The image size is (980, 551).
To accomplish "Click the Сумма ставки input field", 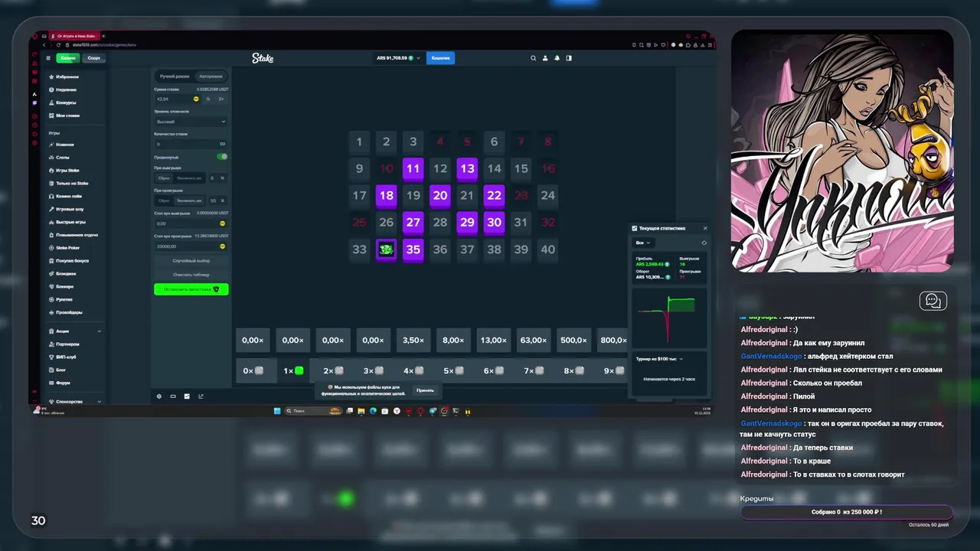I will 178,99.
